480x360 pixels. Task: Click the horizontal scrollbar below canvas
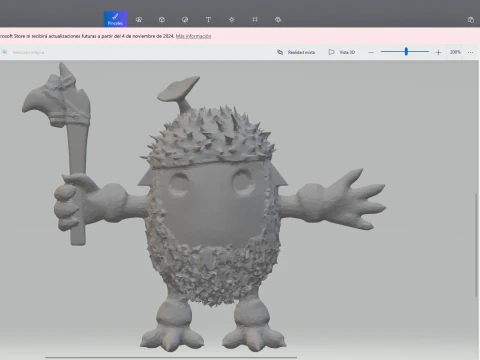[x=171, y=357]
